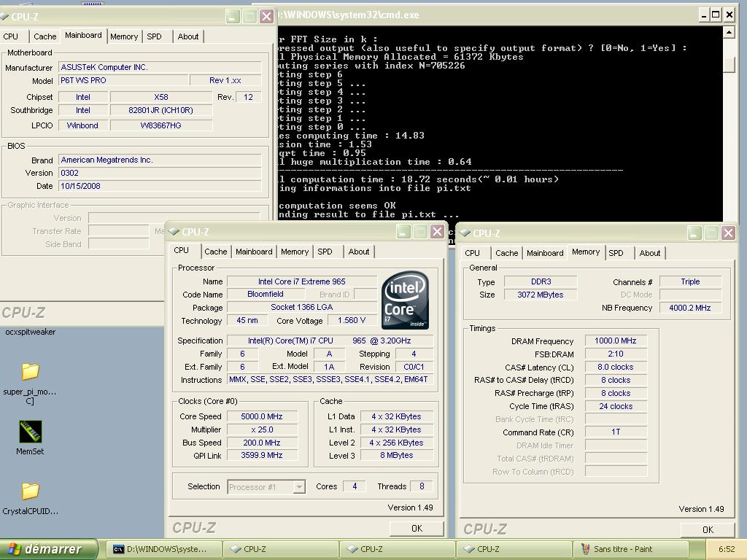Select About tab in Mainboard CPU-Z window

[188, 36]
